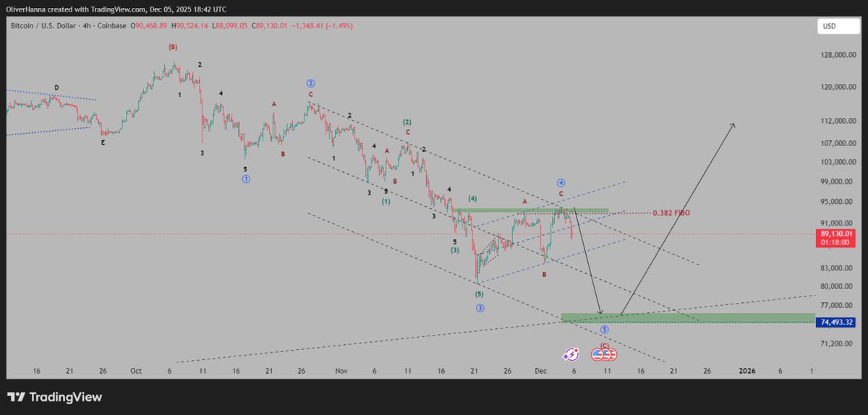Open the TradingView logo link
Image resolution: width=868 pixels, height=415 pixels.
point(55,397)
